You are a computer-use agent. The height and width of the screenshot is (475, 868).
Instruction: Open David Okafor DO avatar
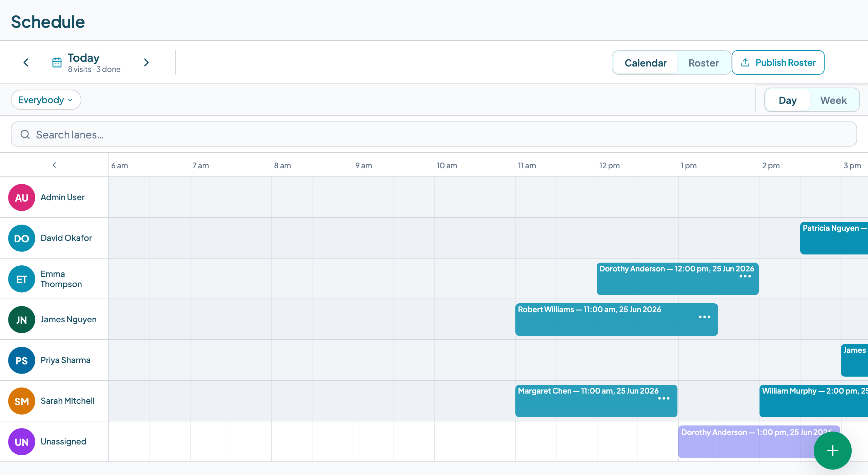[22, 238]
